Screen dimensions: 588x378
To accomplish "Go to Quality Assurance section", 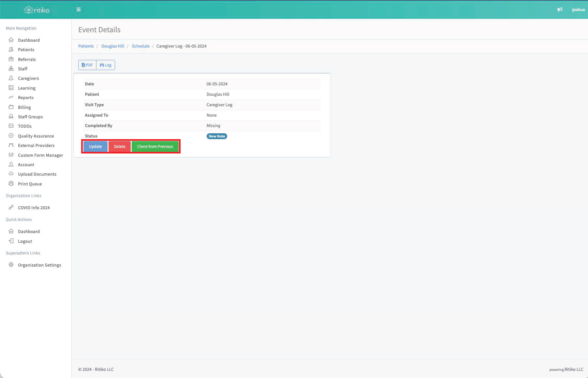I will (x=36, y=136).
